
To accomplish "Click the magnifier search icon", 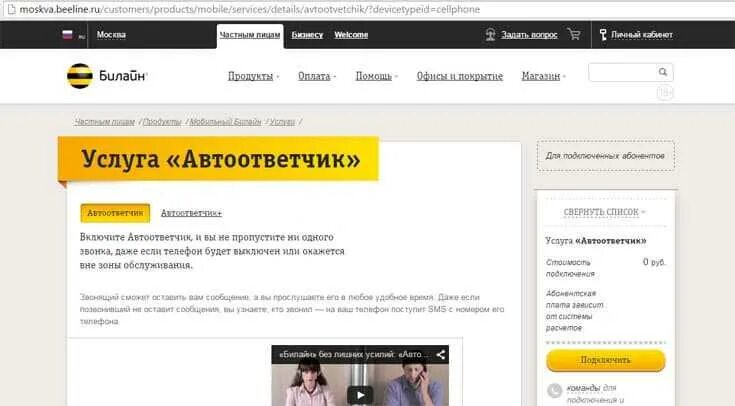I will pos(663,72).
